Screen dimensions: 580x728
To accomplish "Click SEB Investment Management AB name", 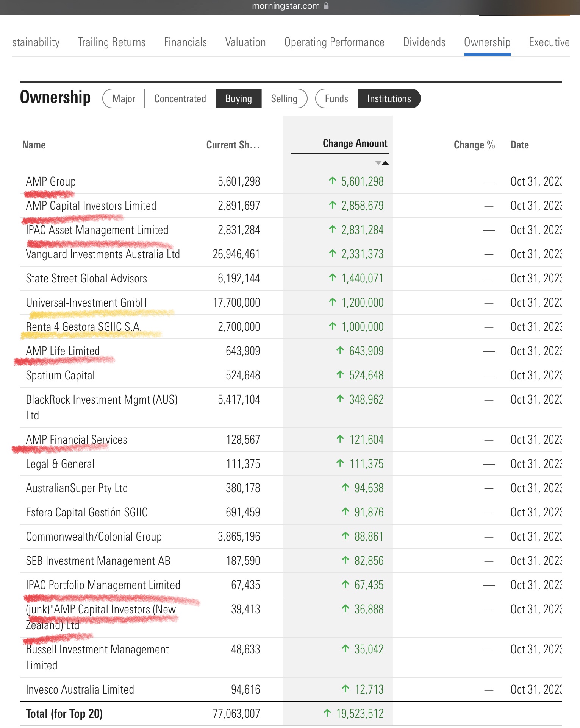I will coord(98,561).
